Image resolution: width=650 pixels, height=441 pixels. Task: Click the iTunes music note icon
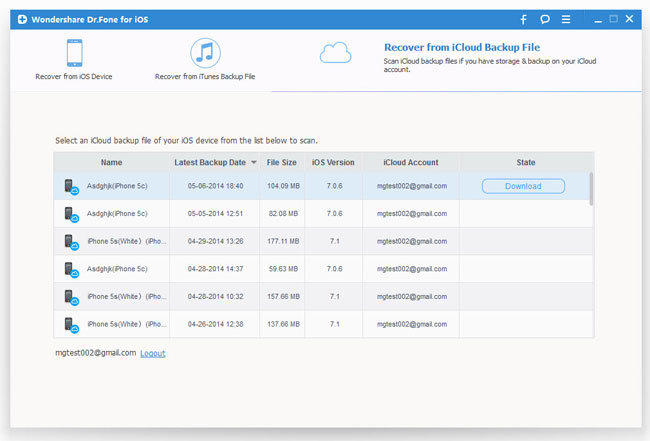(x=205, y=54)
